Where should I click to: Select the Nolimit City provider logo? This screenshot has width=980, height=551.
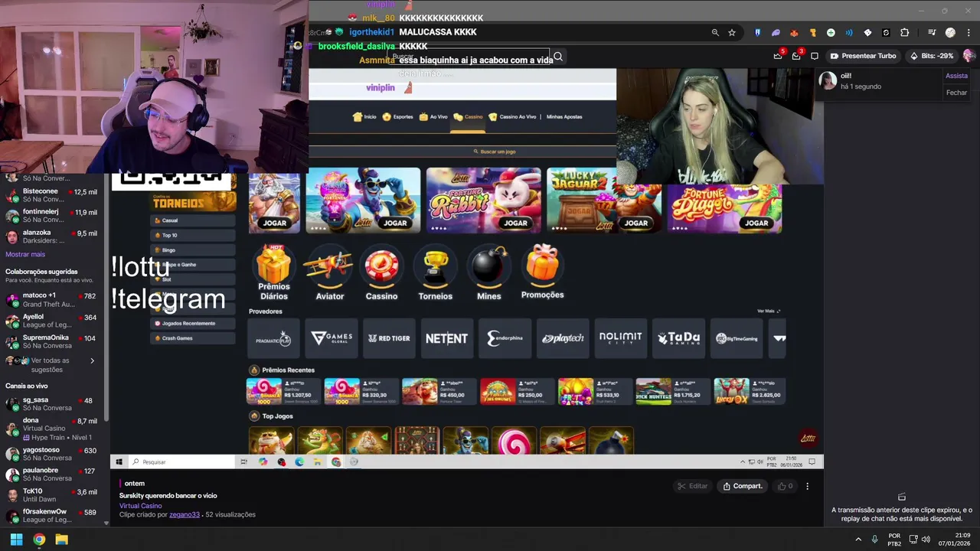[x=621, y=338]
